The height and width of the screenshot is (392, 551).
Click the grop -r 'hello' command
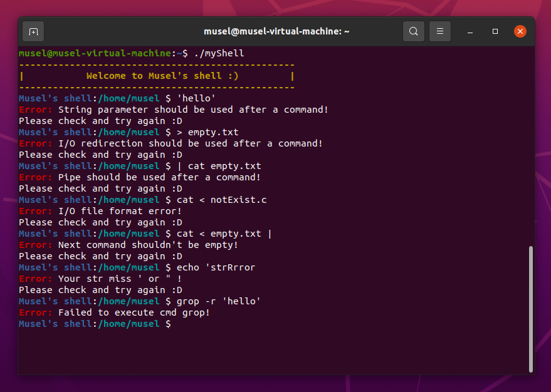click(219, 301)
